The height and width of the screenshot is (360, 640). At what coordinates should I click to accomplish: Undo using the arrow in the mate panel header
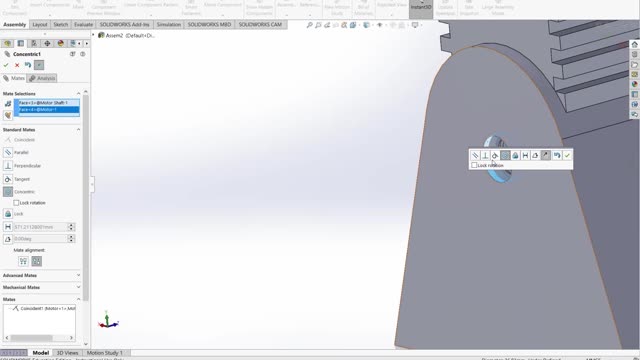click(28, 65)
